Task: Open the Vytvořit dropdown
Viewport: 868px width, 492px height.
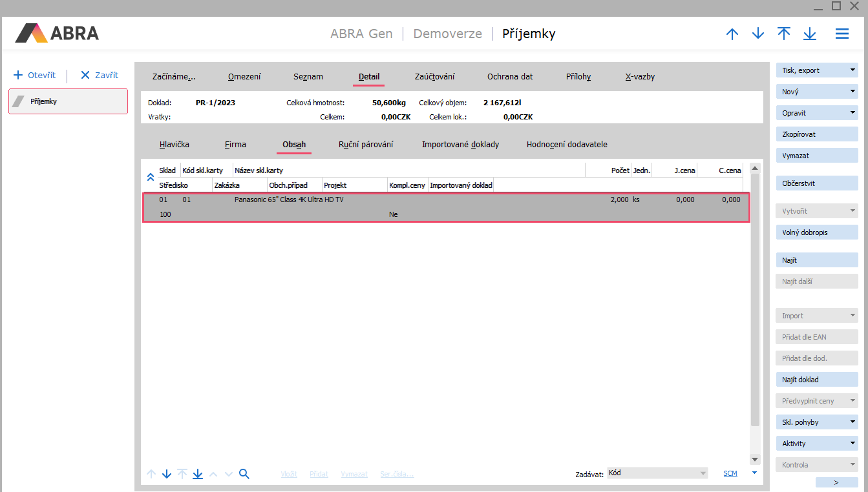Action: [817, 211]
